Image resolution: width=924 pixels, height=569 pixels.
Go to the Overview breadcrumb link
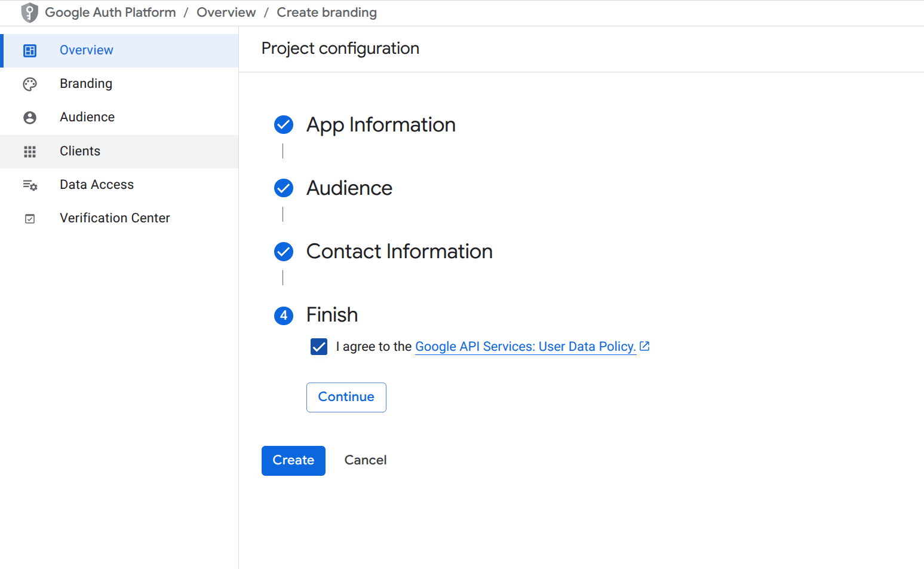[x=226, y=13]
